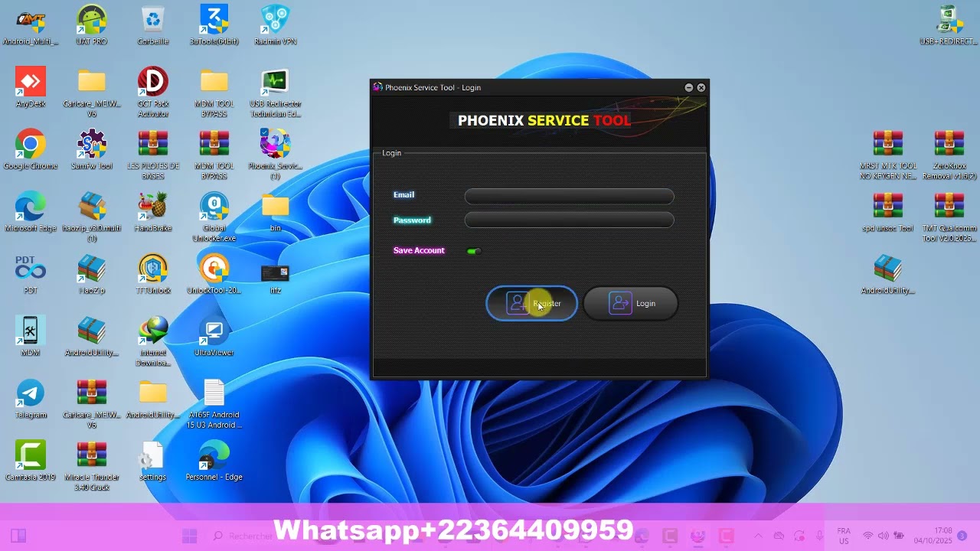Select the Telegram desktop shortcut

pyautogui.click(x=31, y=399)
